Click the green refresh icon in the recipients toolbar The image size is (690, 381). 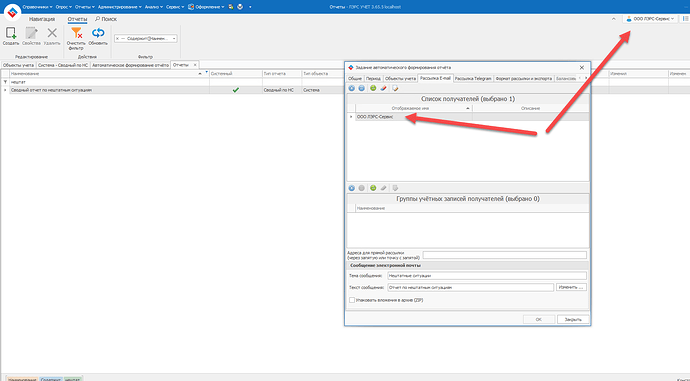[x=373, y=88]
